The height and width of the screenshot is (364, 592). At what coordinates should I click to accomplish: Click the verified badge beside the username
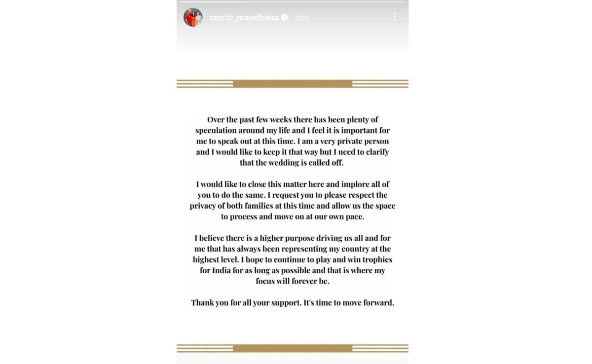285,17
